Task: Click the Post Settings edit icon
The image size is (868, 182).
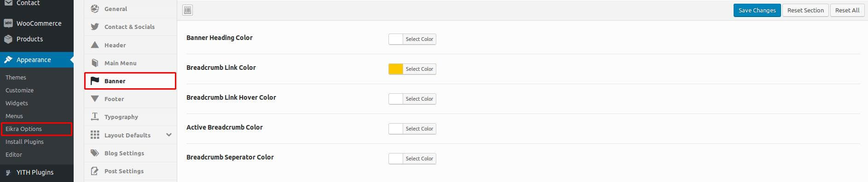Action: (95, 171)
